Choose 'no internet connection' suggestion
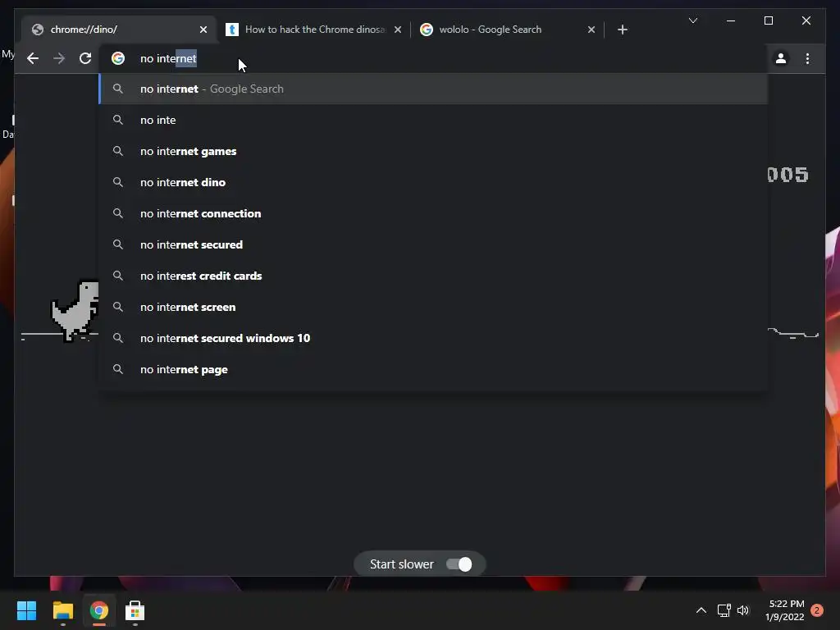840x630 pixels. point(433,213)
